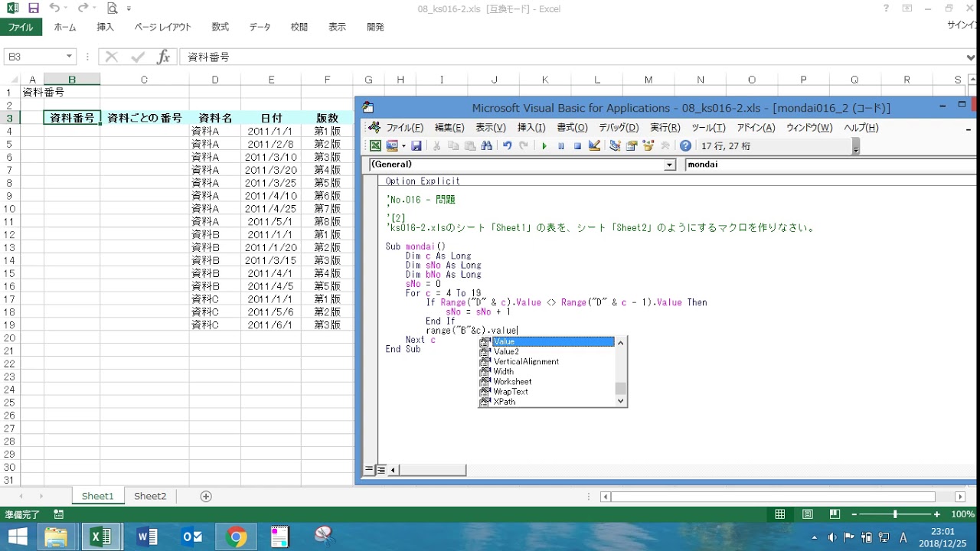The height and width of the screenshot is (551, 980).
Task: Open Find with the binoculars icon
Action: [486, 146]
